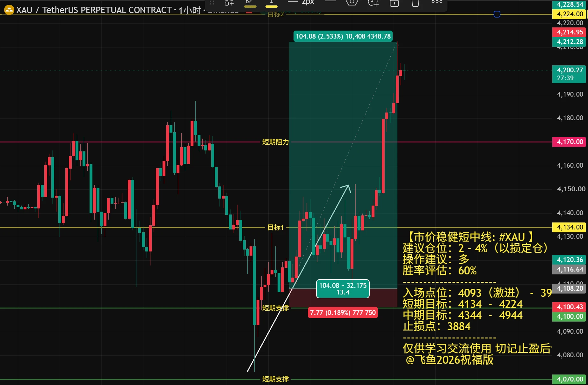
Task: Grab the floating toolbar drag handle
Action: coord(212,3)
